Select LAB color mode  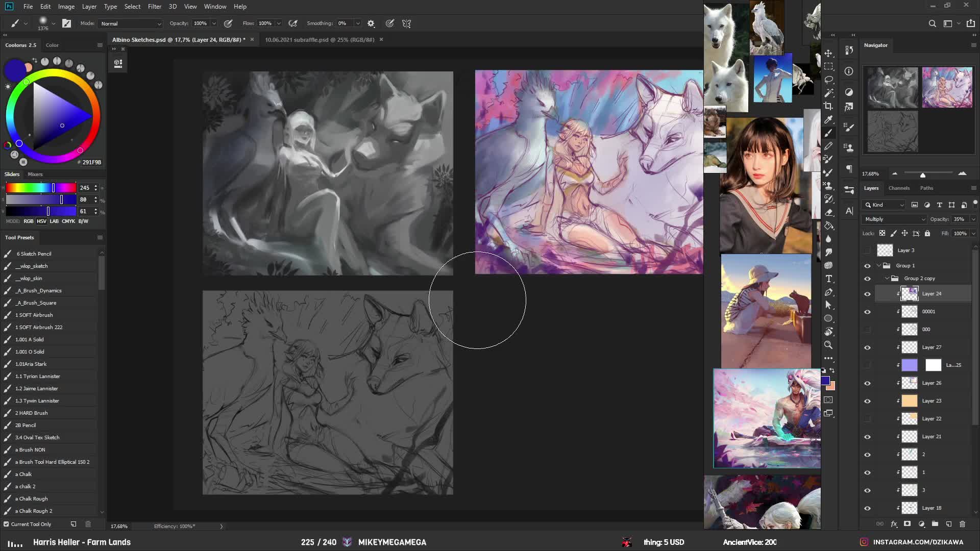coord(54,221)
